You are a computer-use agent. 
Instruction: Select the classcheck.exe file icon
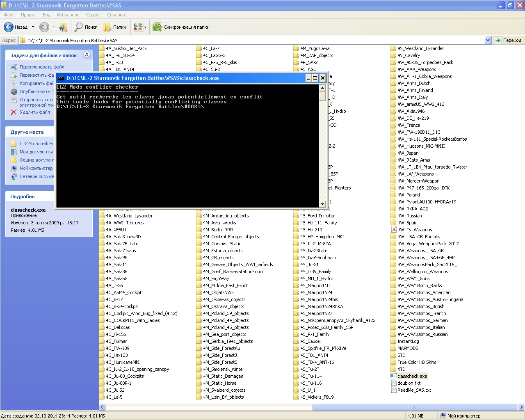pyautogui.click(x=394, y=376)
